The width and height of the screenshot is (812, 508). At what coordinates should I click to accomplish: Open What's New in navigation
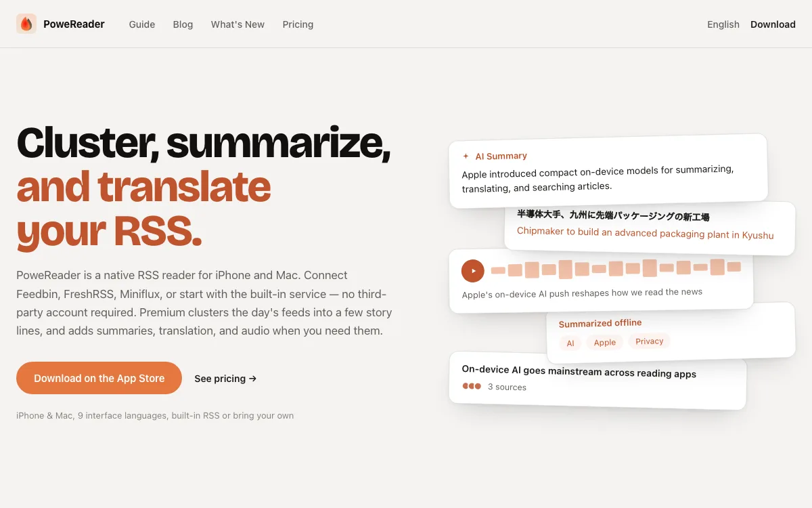point(238,24)
